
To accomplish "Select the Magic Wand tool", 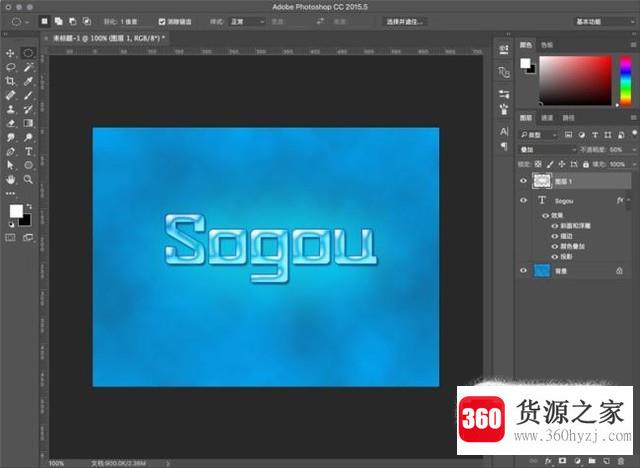I will [28, 67].
